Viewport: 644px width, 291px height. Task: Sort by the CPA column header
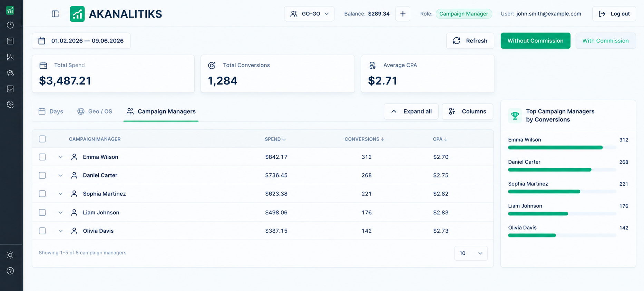pos(440,139)
